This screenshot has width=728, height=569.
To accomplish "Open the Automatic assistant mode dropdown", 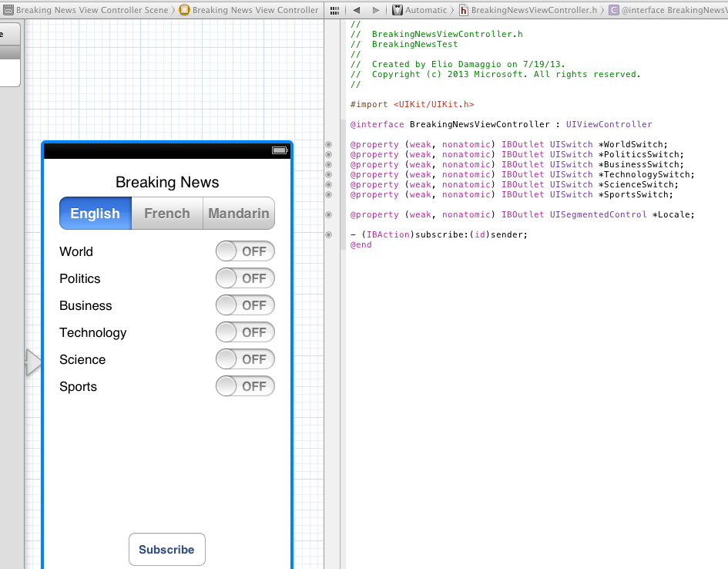I will [x=420, y=10].
